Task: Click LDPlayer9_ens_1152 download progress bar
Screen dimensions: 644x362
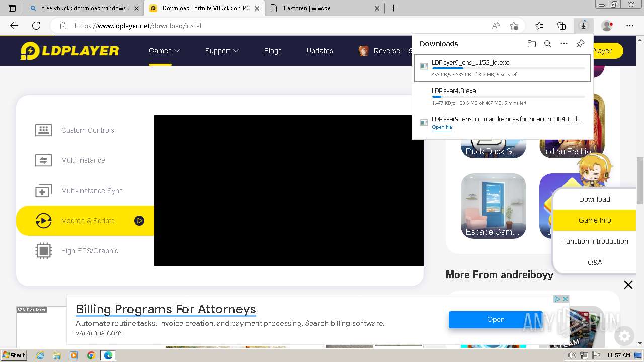Action: pyautogui.click(x=508, y=68)
